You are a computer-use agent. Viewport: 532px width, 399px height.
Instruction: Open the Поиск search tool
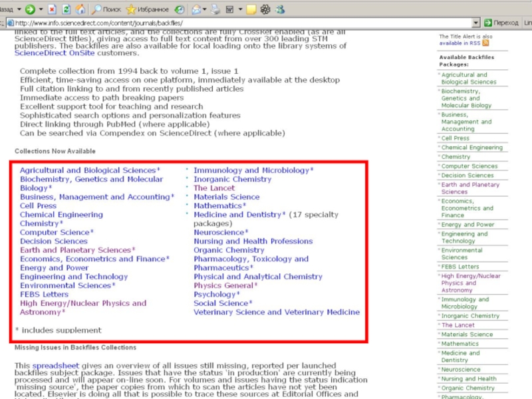pyautogui.click(x=106, y=9)
